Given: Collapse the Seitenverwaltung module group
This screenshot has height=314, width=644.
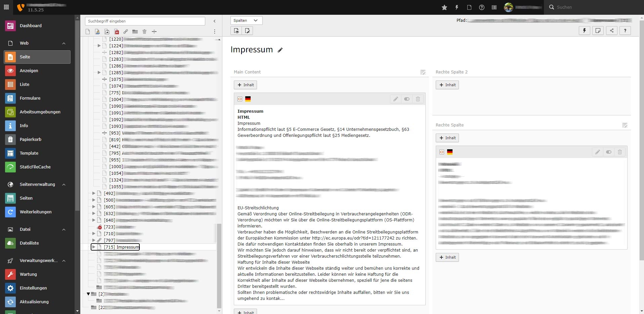Looking at the screenshot, I should (x=64, y=185).
